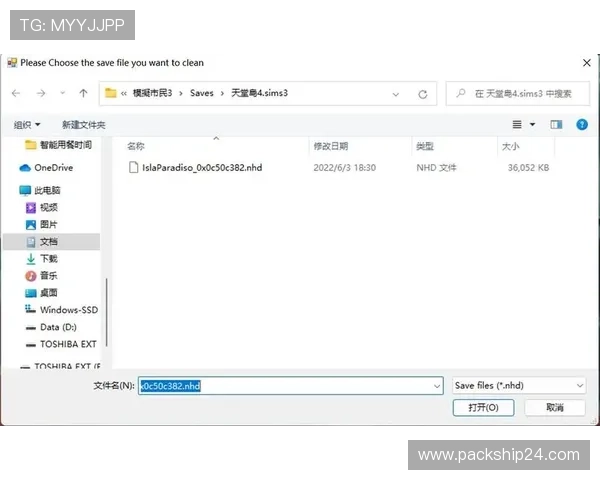
Task: Go back with the left arrow
Action: [x=16, y=93]
